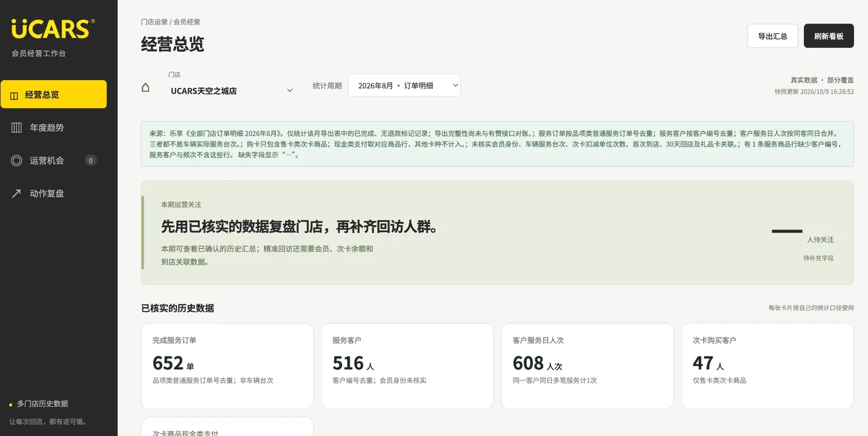Click the 已核实的历史数据 section heading
This screenshot has height=436, width=868.
tap(177, 308)
